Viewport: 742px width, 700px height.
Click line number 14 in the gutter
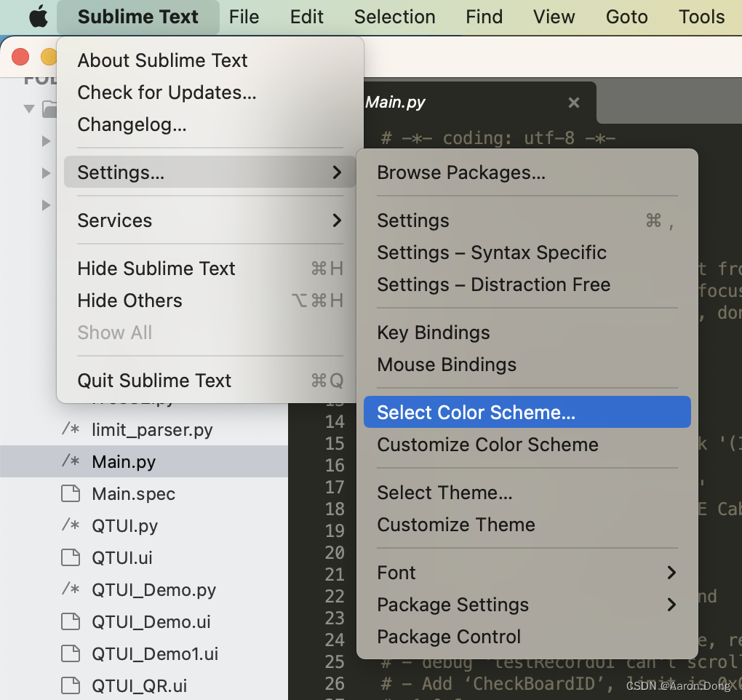335,422
